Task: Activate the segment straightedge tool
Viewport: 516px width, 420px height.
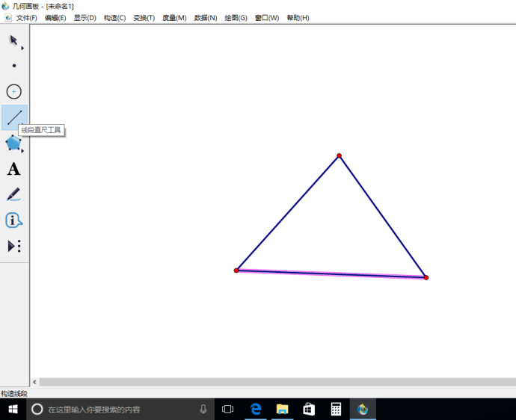Action: click(x=13, y=117)
